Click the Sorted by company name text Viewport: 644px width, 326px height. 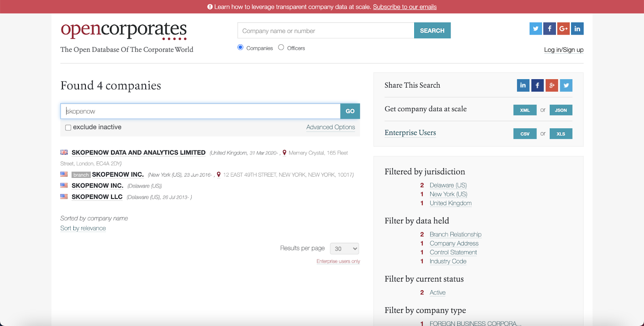pyautogui.click(x=94, y=218)
